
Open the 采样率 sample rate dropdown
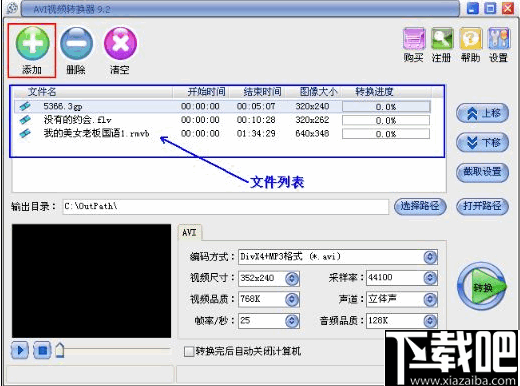tap(430, 278)
